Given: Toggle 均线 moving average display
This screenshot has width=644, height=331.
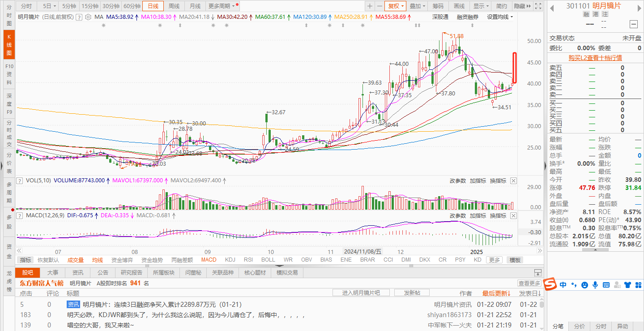Looking at the screenshot, I should 98,260.
